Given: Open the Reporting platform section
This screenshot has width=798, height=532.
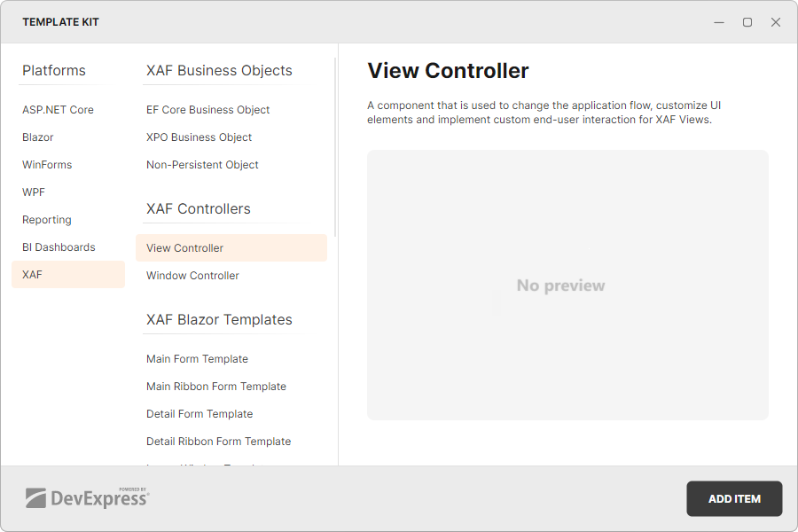Looking at the screenshot, I should [x=44, y=219].
